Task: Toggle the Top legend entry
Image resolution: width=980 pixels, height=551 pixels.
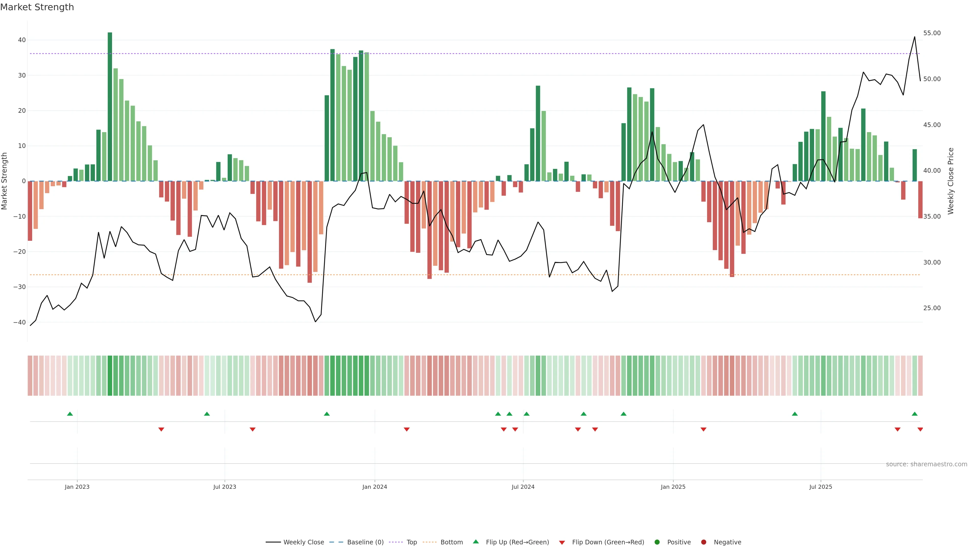Action: (x=411, y=542)
